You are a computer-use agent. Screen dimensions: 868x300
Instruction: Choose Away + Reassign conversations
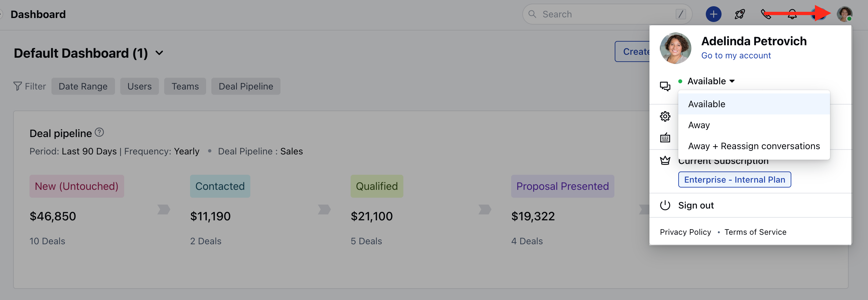(754, 146)
